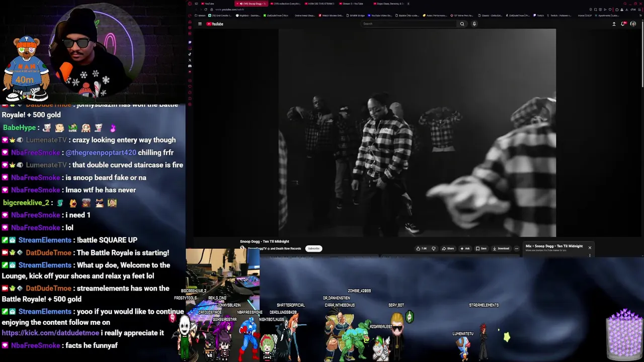Open the SnoopDoggTV channel avatar
Image resolution: width=644 pixels, height=362 pixels.
(243, 248)
